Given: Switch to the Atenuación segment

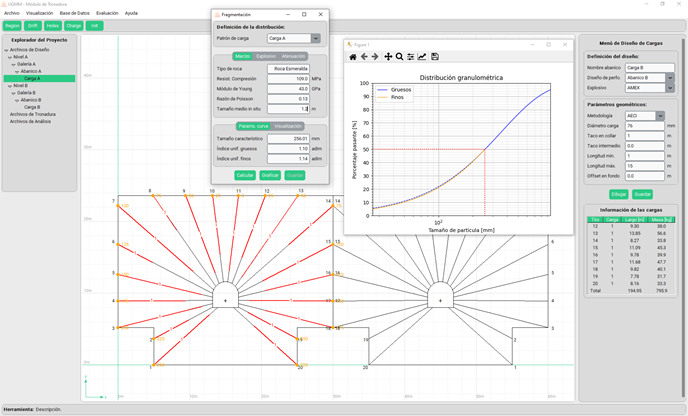Looking at the screenshot, I should tap(293, 56).
